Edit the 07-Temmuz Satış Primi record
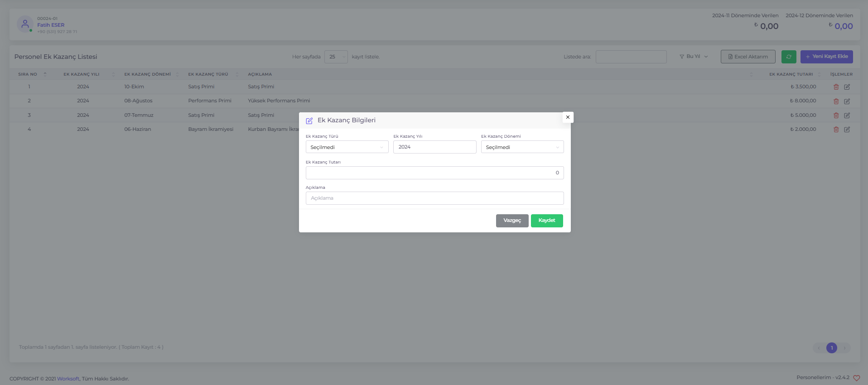868x385 pixels. coord(847,115)
